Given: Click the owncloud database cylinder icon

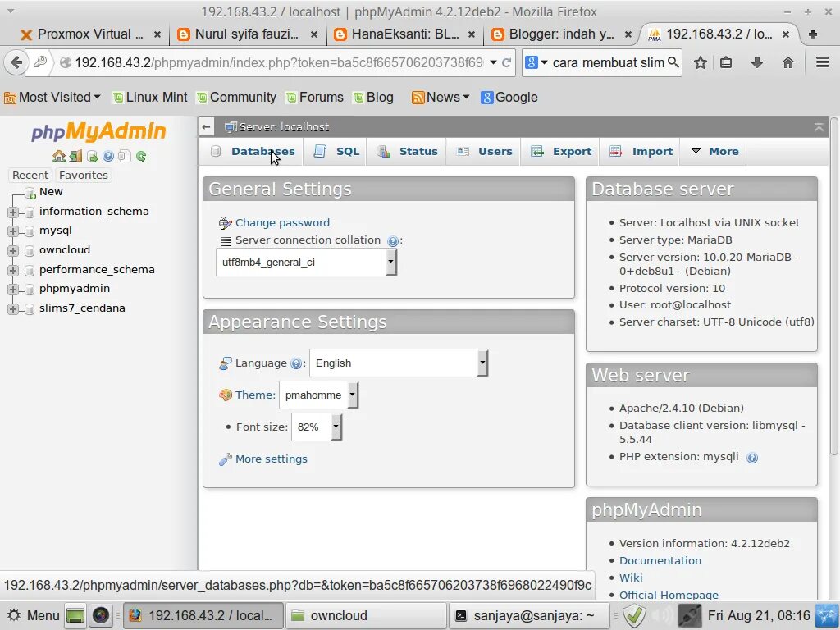Looking at the screenshot, I should (x=30, y=251).
